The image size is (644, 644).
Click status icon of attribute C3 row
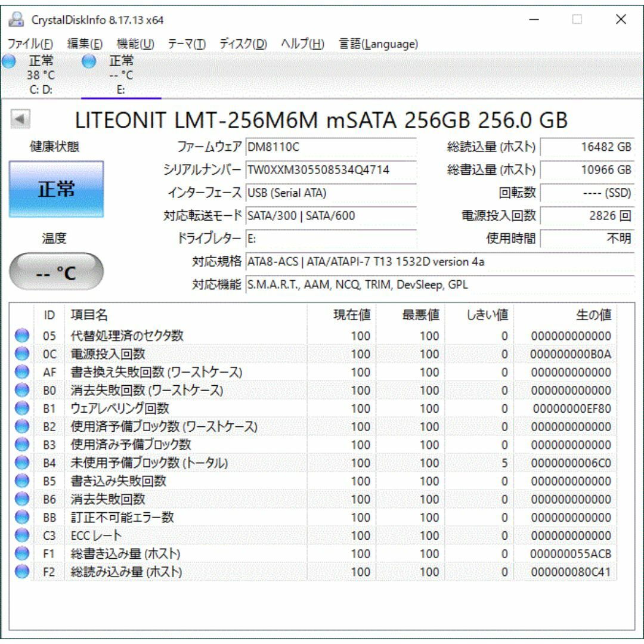coord(22,535)
